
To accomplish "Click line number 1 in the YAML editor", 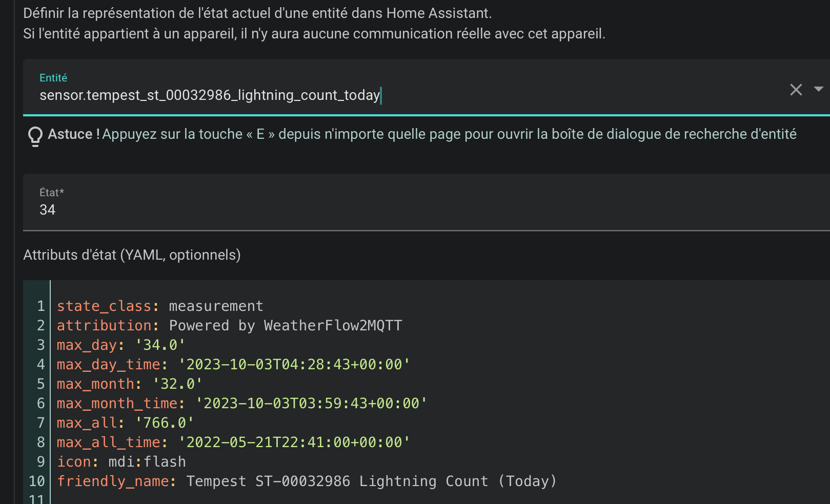I will click(x=40, y=306).
